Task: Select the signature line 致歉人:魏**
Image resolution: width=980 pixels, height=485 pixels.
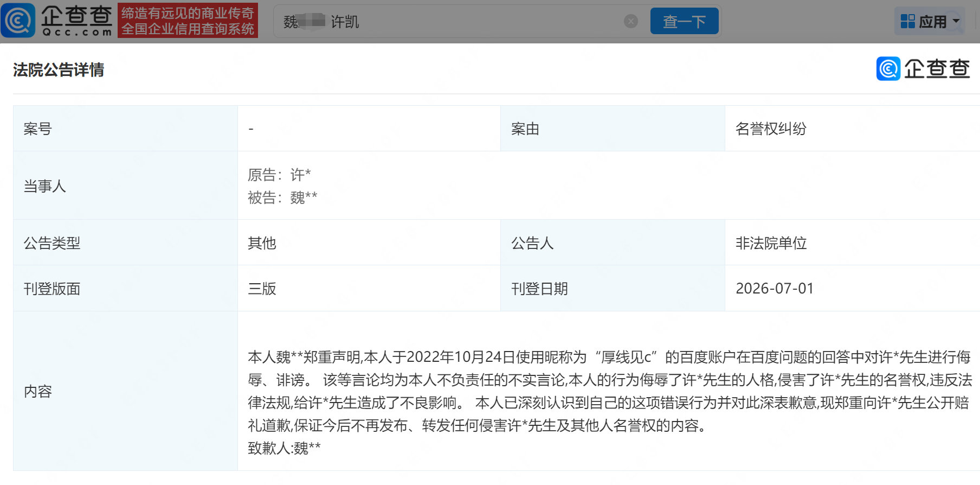Action: [x=284, y=448]
